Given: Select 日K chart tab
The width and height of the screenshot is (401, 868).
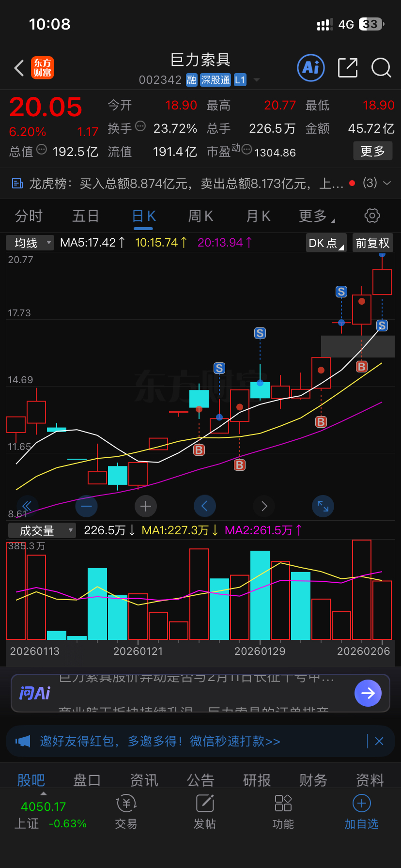Looking at the screenshot, I should [x=143, y=216].
